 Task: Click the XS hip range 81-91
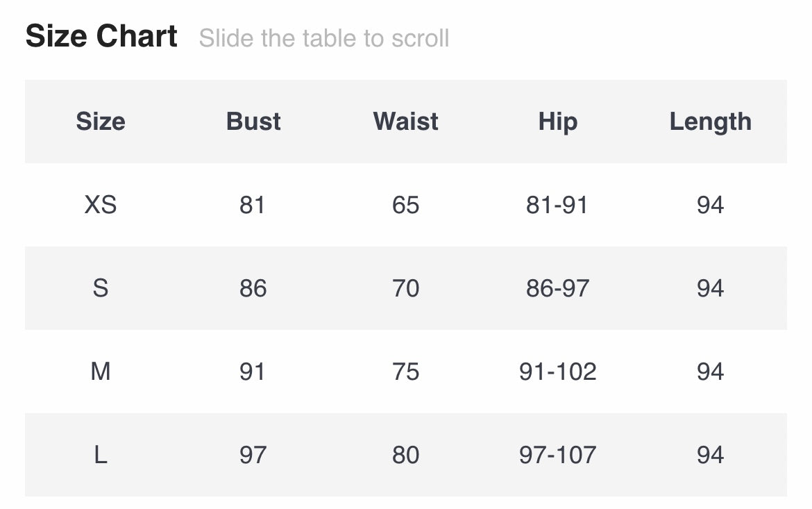[557, 205]
